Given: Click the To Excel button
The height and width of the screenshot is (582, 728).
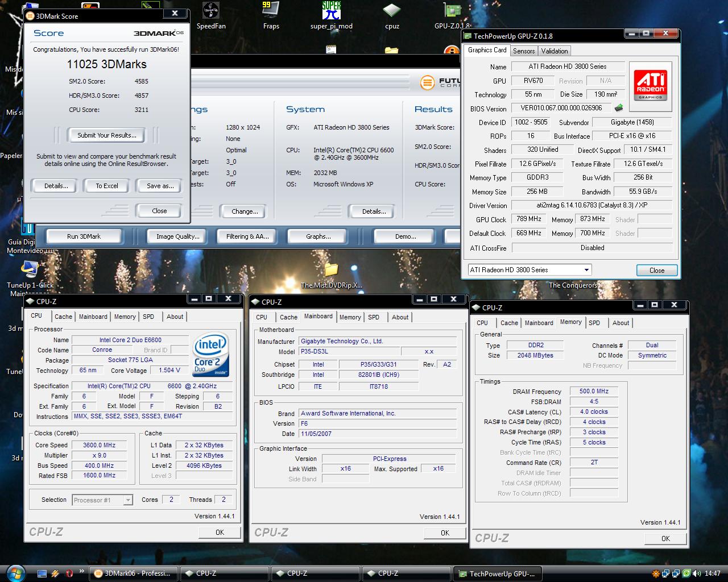Looking at the screenshot, I should pyautogui.click(x=107, y=186).
